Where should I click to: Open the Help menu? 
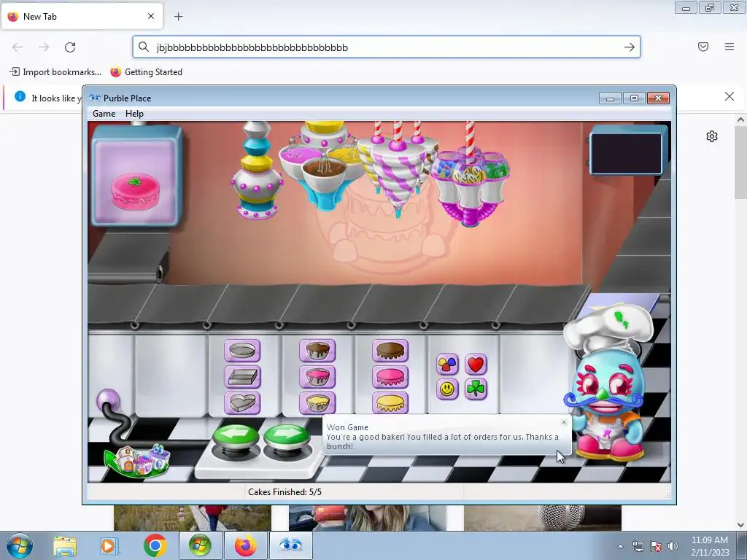coord(134,114)
